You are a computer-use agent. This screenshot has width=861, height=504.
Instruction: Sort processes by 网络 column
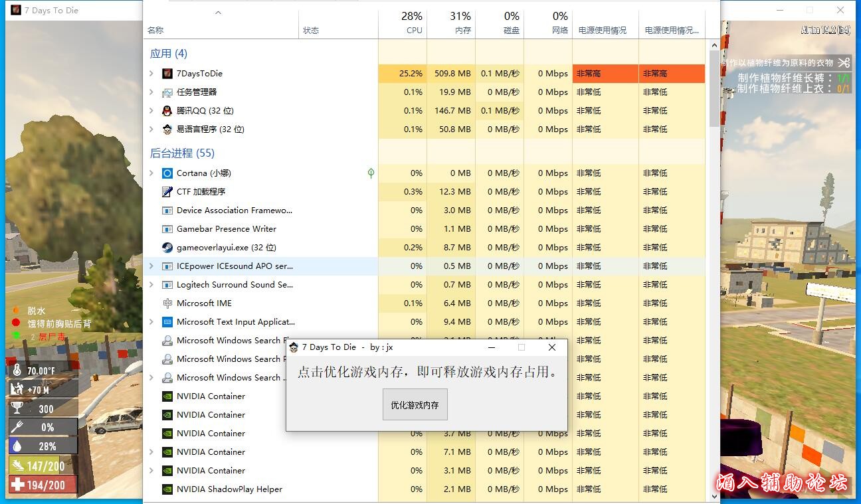(548, 24)
